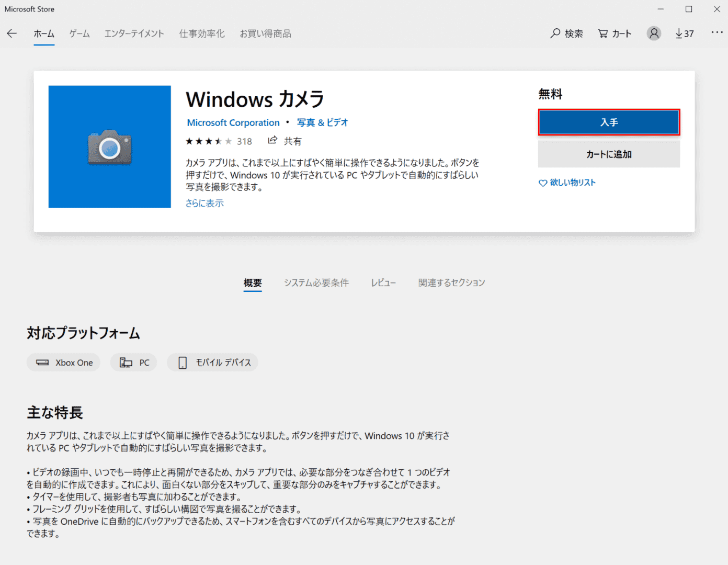
Task: Click the 入手 (Get) button
Action: (x=609, y=122)
